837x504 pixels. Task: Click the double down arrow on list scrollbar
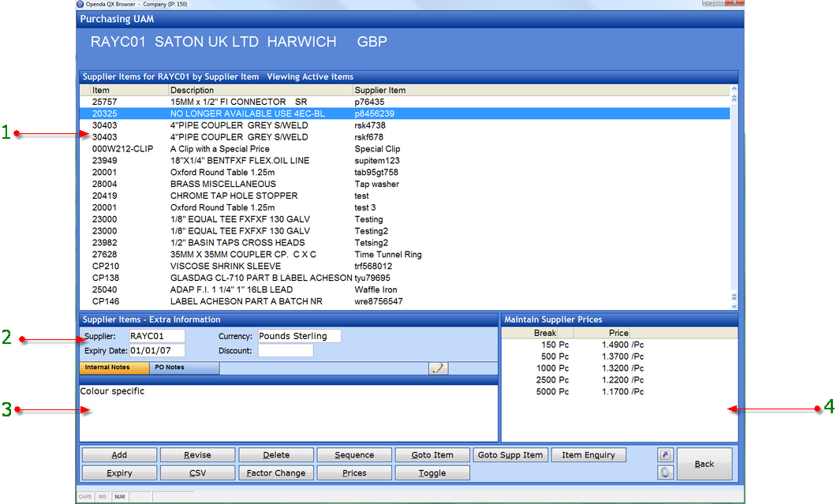[734, 297]
